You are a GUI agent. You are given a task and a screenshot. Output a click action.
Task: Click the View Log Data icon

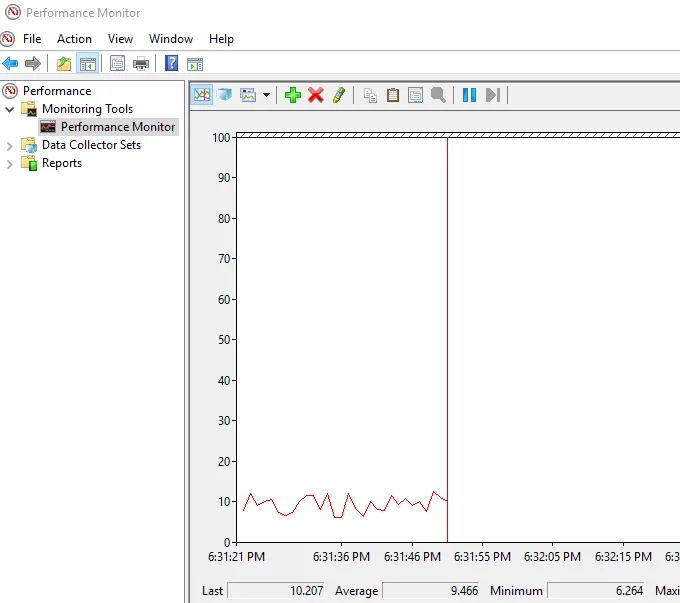pos(224,95)
